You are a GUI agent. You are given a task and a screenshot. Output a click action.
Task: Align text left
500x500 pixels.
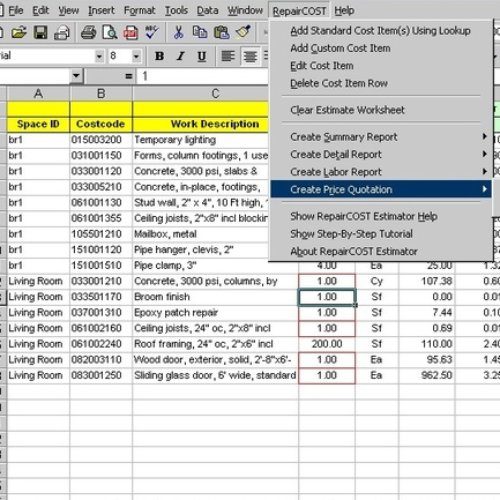pyautogui.click(x=228, y=56)
